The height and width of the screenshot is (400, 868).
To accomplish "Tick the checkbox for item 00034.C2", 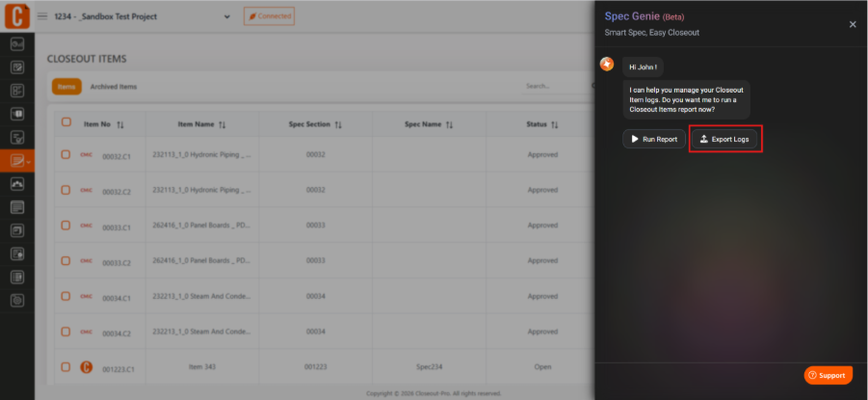I will click(66, 332).
